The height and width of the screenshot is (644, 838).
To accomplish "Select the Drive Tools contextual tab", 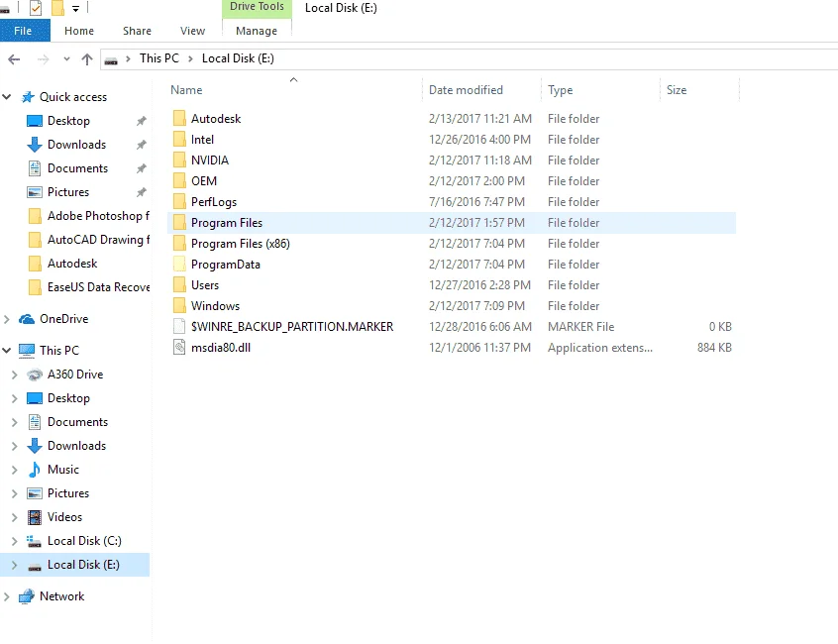I will (x=258, y=7).
